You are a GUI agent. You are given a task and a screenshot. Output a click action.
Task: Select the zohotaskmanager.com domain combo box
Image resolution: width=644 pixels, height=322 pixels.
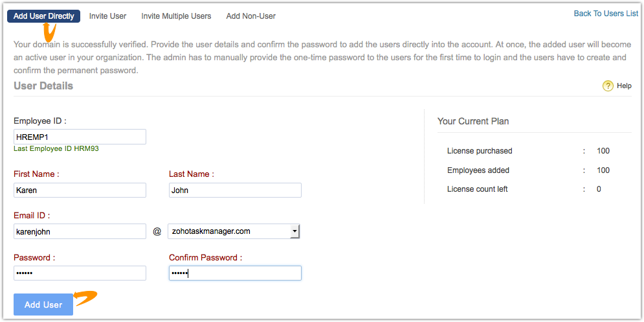(x=228, y=231)
